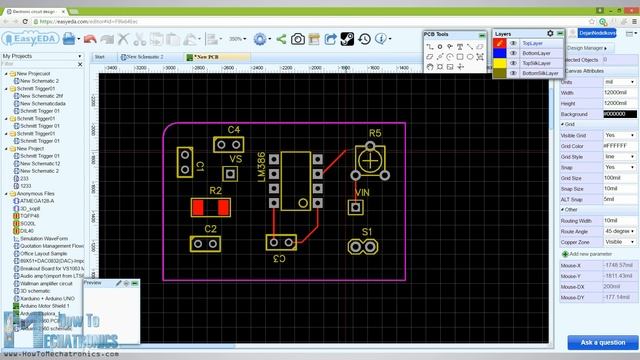
Task: Select the Text tool in PCB Tools
Action: click(x=460, y=47)
